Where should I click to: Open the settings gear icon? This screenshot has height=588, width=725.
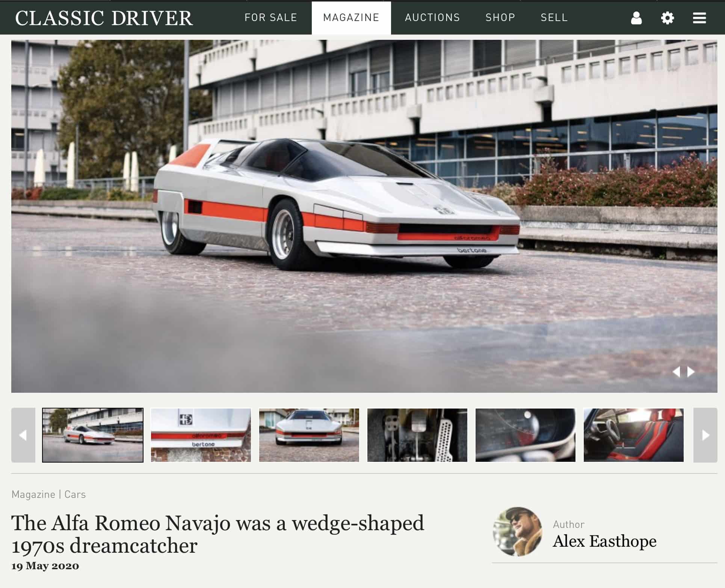click(x=667, y=18)
